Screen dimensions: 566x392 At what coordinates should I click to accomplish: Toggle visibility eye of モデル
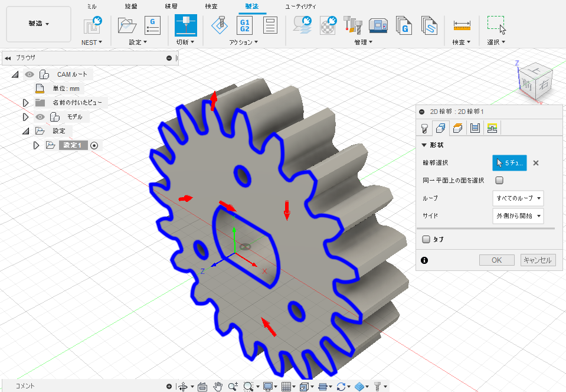40,117
